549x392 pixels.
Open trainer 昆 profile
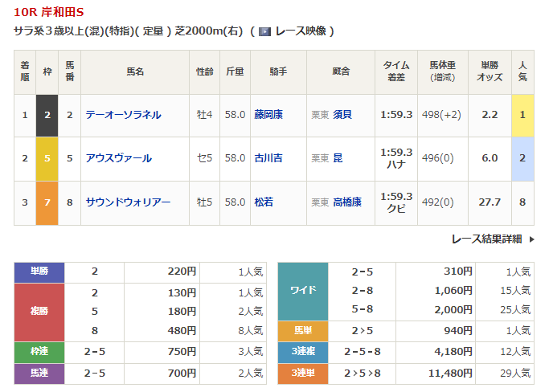338,158
